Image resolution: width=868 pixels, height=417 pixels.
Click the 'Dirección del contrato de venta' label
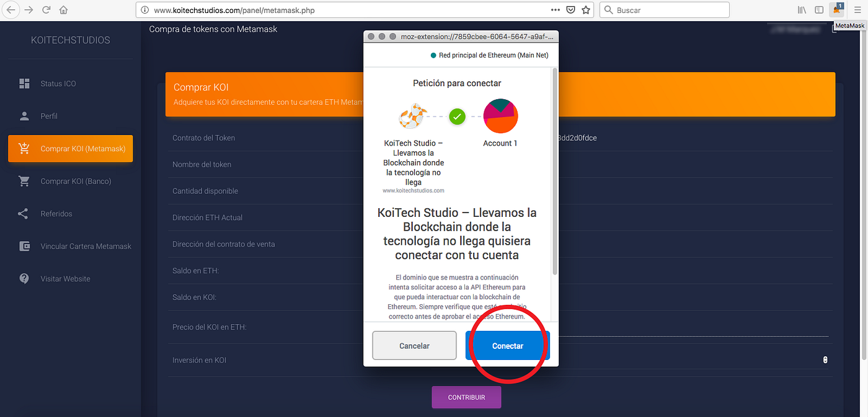click(224, 244)
